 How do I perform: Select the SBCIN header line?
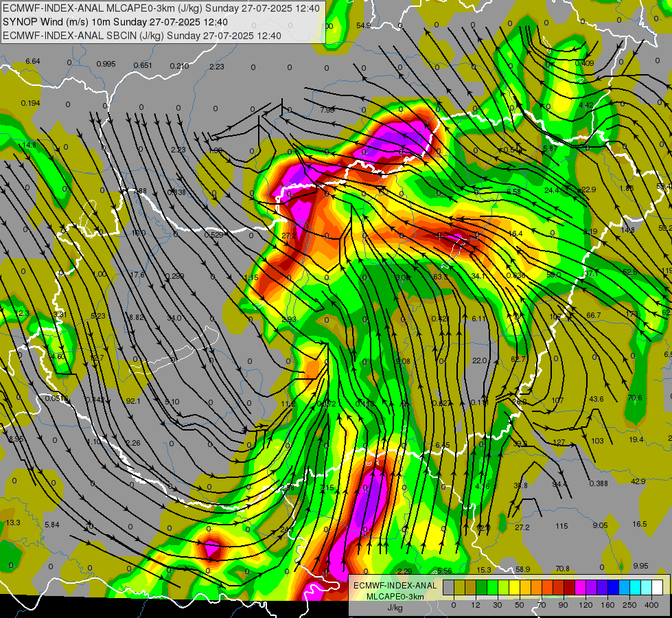click(x=142, y=36)
